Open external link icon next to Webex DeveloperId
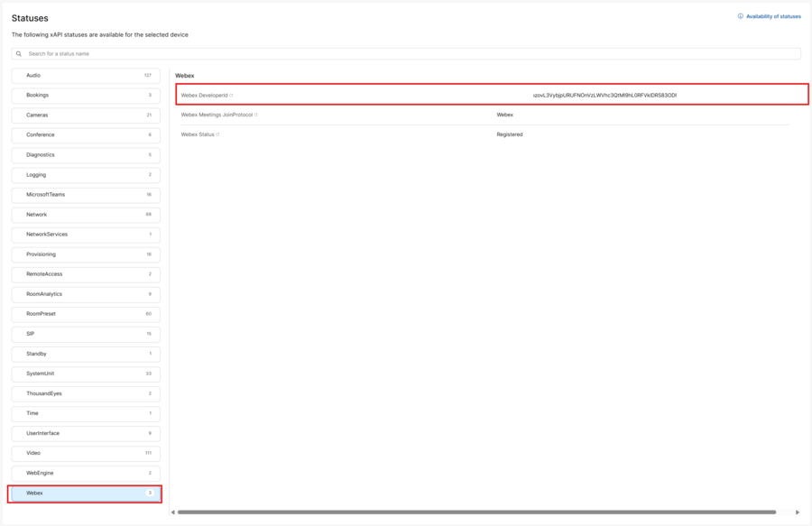The width and height of the screenshot is (812, 526). pos(232,96)
